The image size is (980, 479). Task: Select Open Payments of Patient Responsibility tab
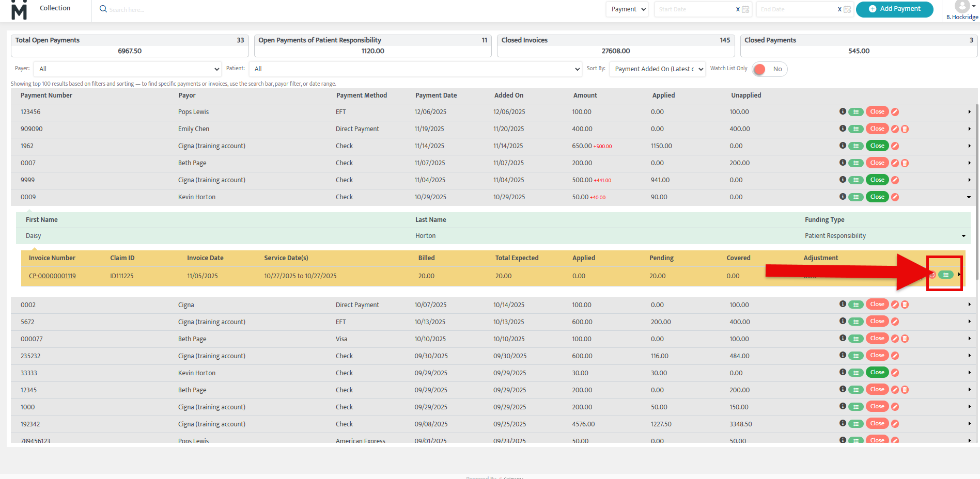372,45
